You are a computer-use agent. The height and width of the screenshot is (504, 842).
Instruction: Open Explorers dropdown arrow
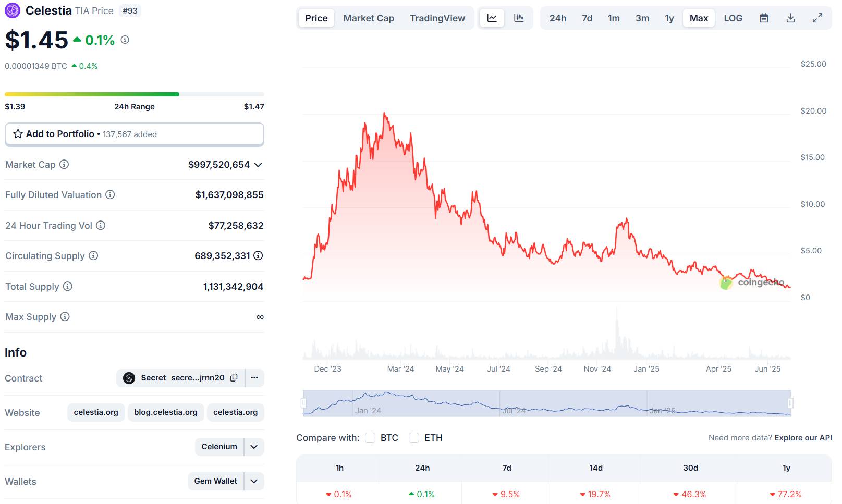[x=254, y=447]
